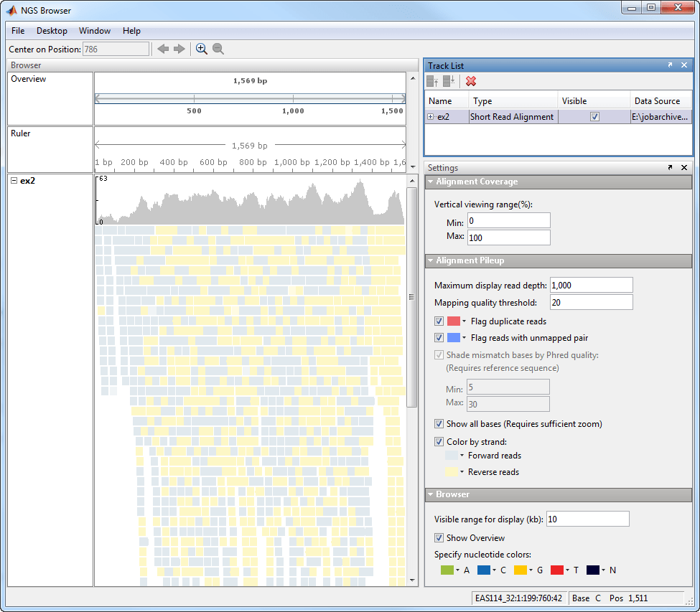The width and height of the screenshot is (700, 612).
Task: Open Reverse reads color dropdown arrow
Action: pyautogui.click(x=462, y=472)
